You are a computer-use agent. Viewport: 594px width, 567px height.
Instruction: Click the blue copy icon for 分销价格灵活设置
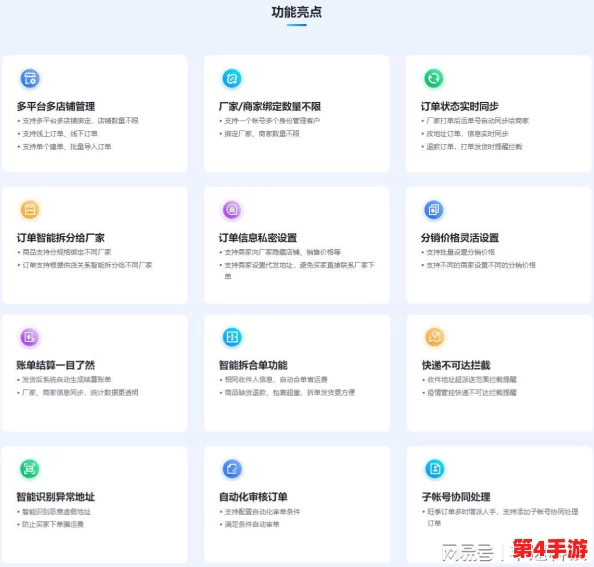click(x=433, y=209)
